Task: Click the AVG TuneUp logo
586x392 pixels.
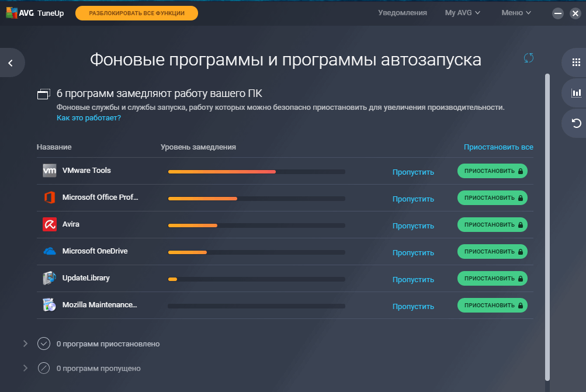Action: pyautogui.click(x=34, y=13)
